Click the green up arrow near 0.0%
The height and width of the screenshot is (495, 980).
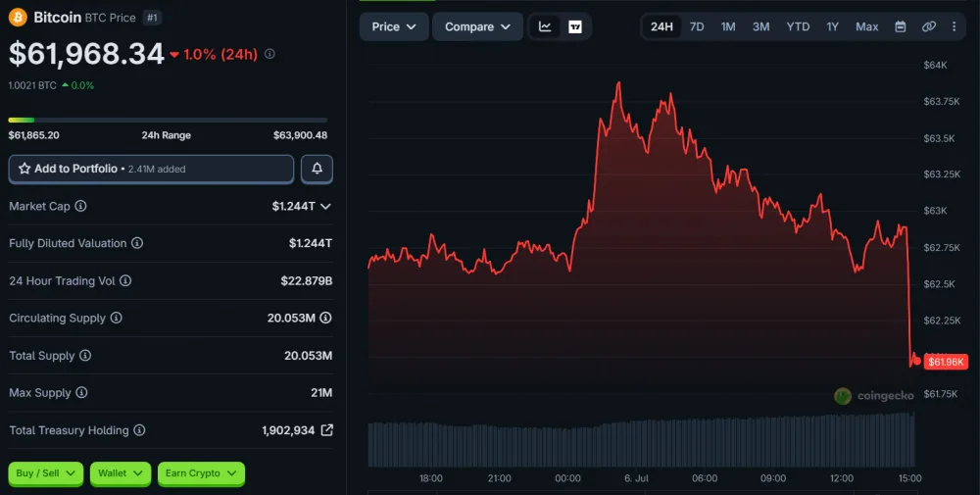(65, 85)
